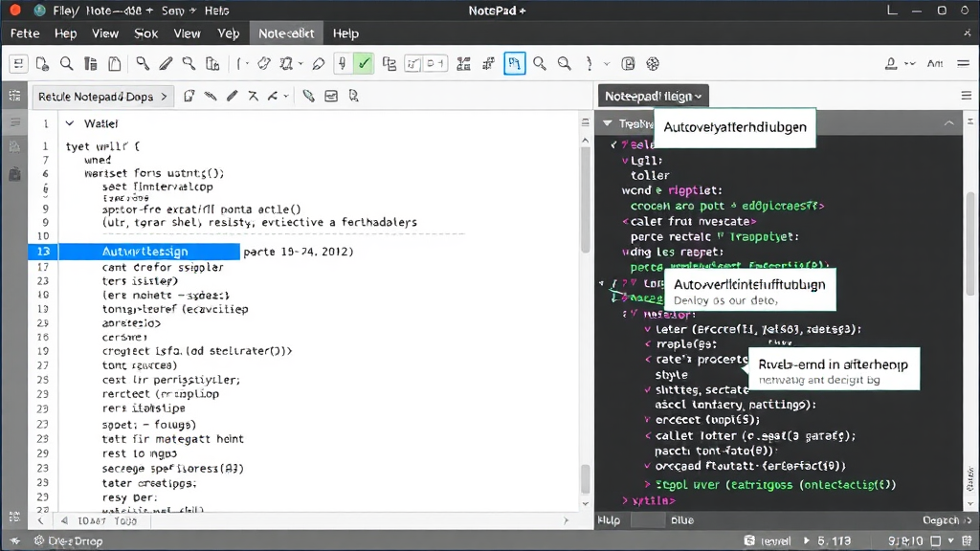This screenshot has width=980, height=551.
Task: Click the document search icon in secondary toolbar
Action: pyautogui.click(x=354, y=97)
